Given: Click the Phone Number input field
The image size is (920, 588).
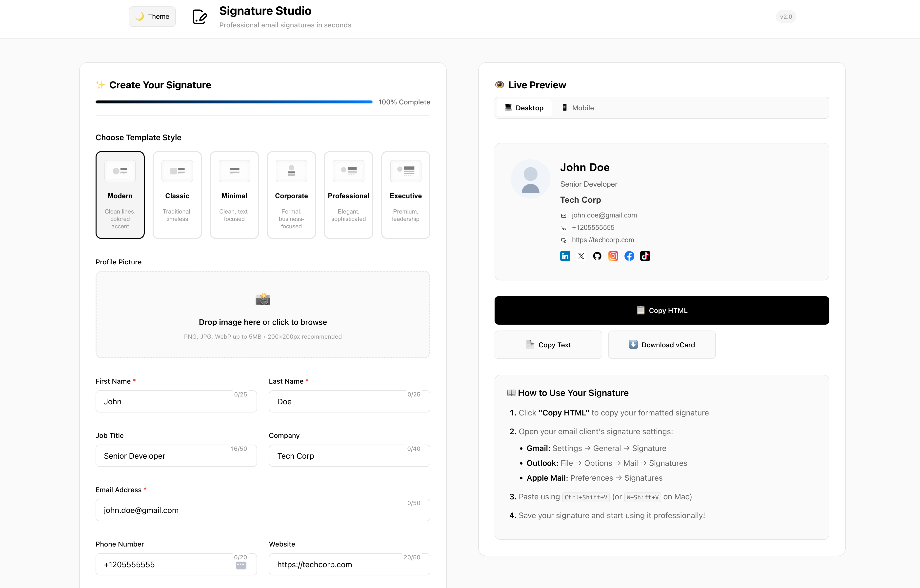Looking at the screenshot, I should 176,564.
